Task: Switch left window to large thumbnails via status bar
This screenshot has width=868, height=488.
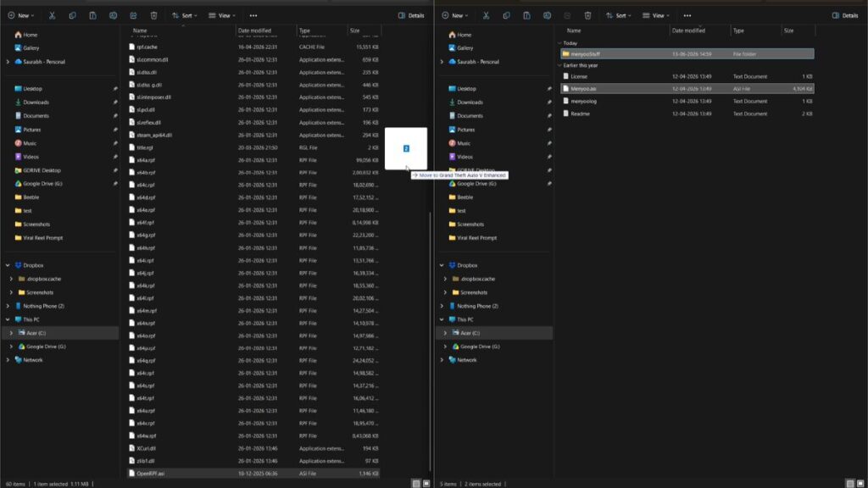Action: [x=426, y=484]
